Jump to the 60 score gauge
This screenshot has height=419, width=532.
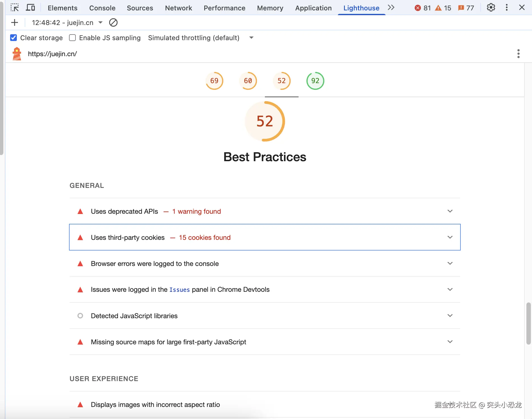point(248,81)
